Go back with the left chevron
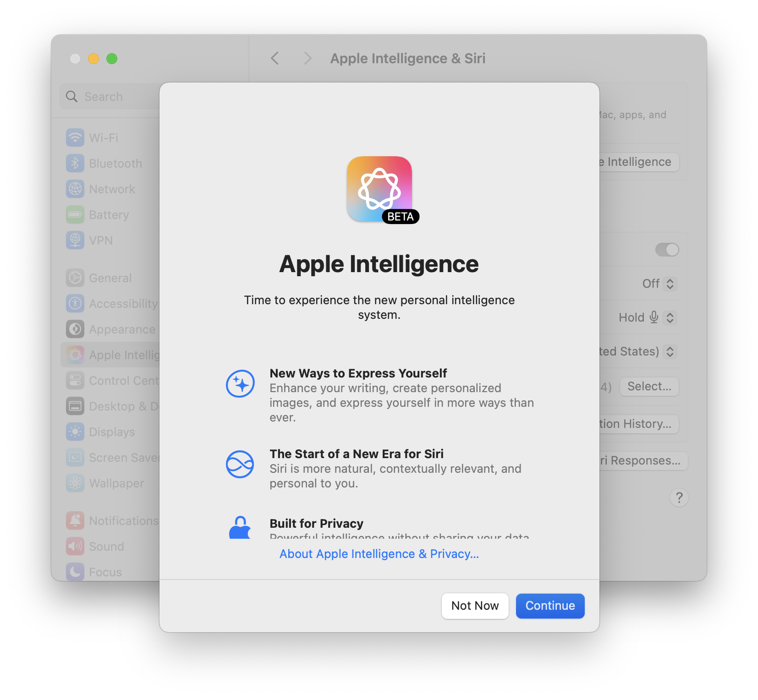The image size is (758, 700). coord(275,58)
